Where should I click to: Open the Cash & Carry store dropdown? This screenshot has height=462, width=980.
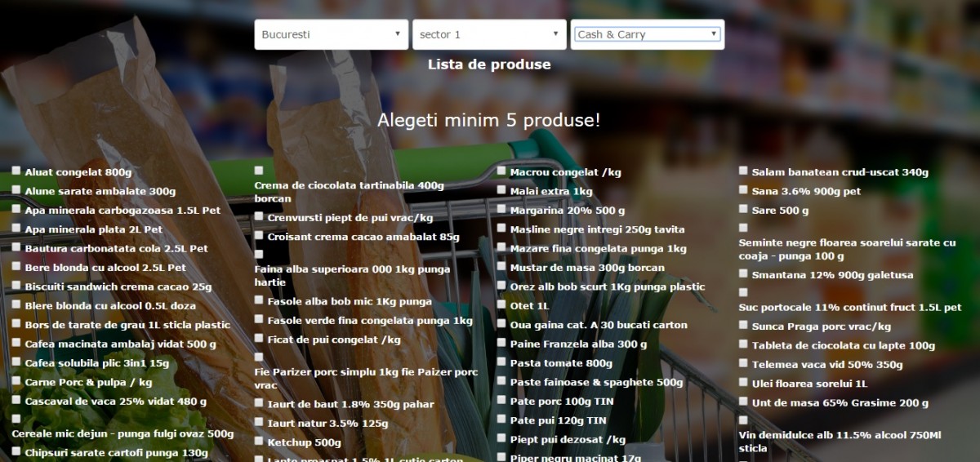coord(647,34)
